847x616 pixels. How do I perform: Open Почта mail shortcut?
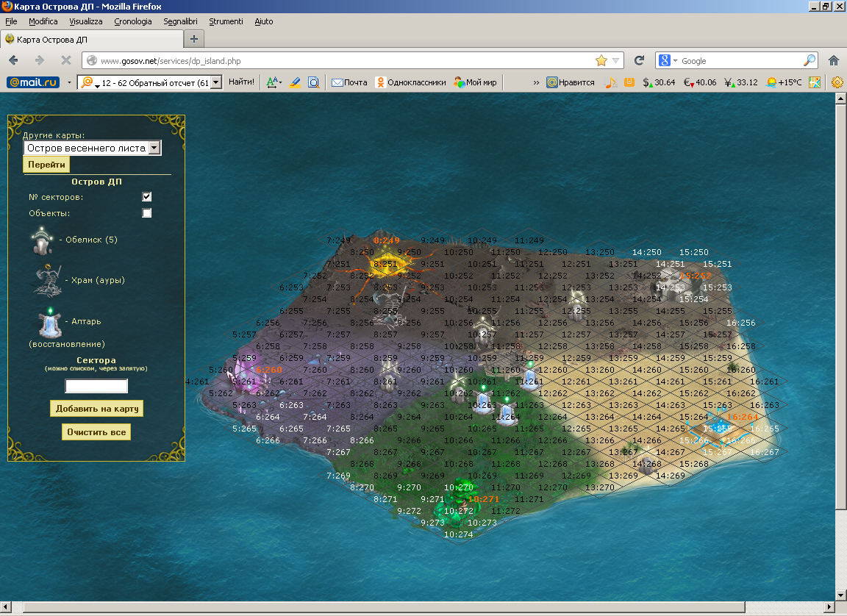(x=349, y=82)
